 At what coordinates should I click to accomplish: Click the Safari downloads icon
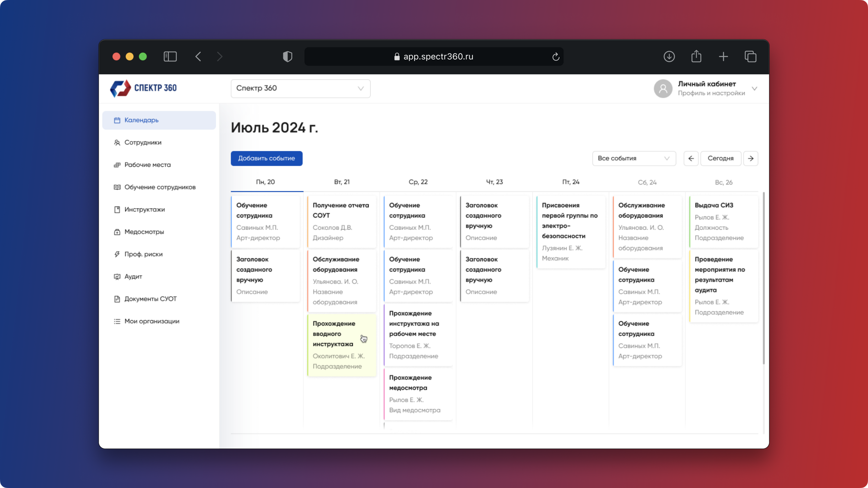point(669,57)
